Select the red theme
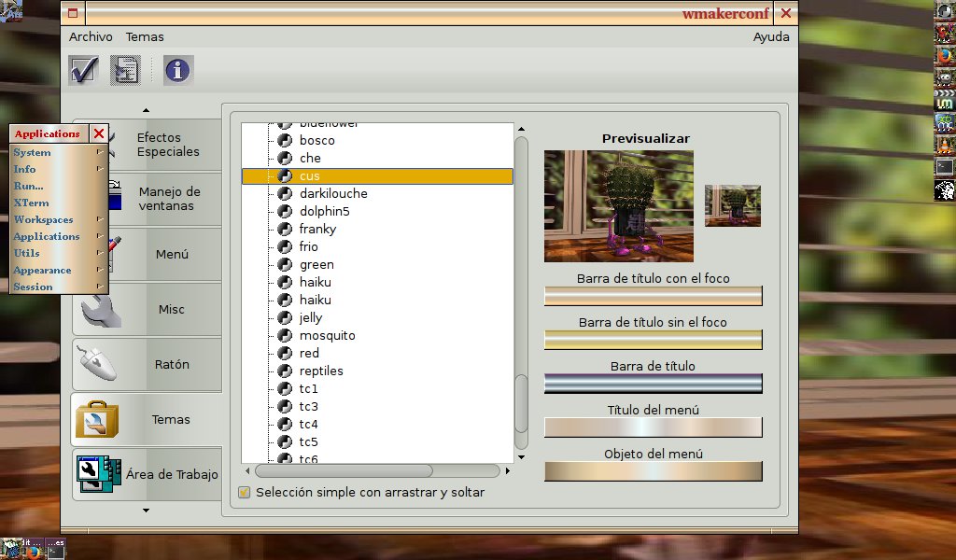The width and height of the screenshot is (956, 560). pyautogui.click(x=309, y=353)
